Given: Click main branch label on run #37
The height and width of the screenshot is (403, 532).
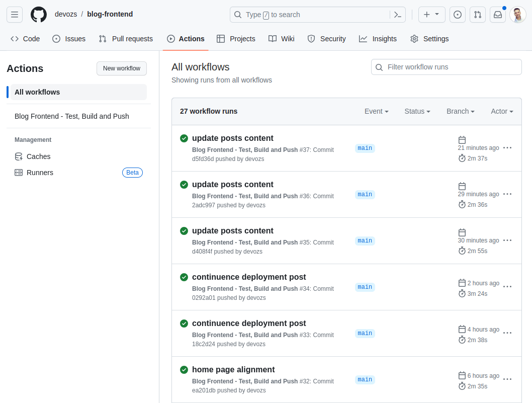Looking at the screenshot, I should [365, 148].
